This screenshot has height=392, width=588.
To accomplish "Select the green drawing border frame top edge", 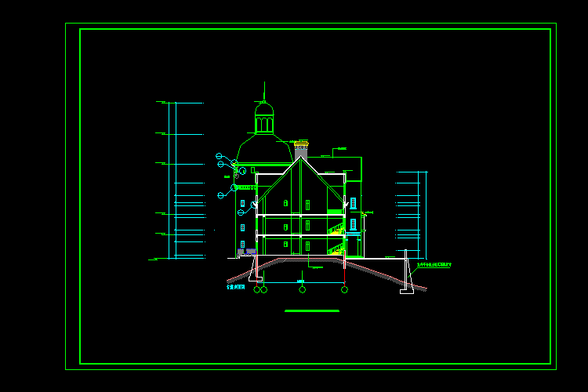I will coord(315,30).
